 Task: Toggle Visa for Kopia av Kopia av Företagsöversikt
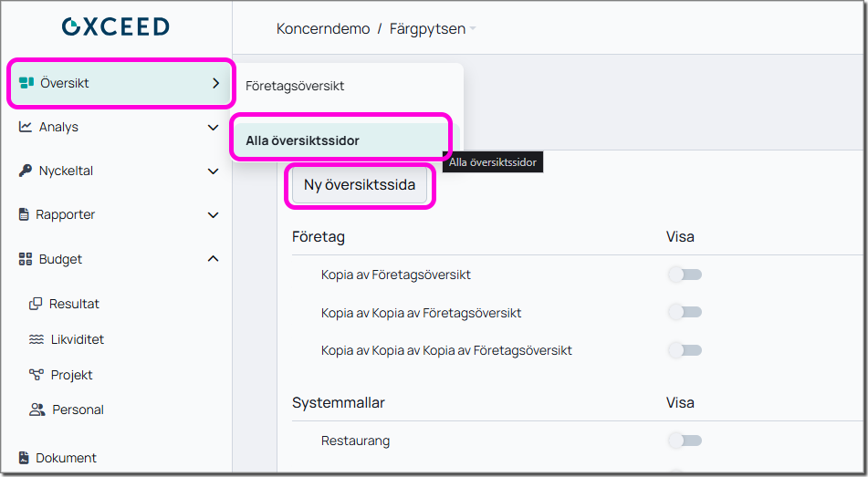[x=685, y=313]
